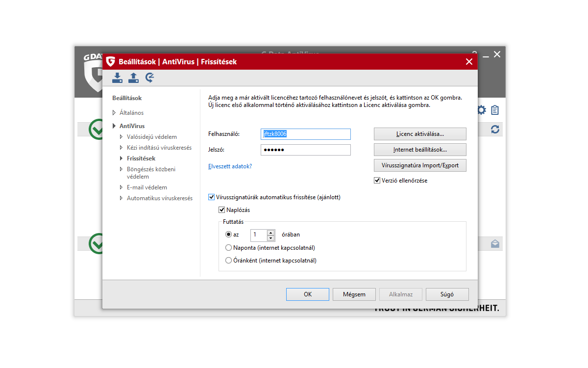This screenshot has height=368, width=588.
Task: Confirm with the OK button
Action: tap(308, 294)
